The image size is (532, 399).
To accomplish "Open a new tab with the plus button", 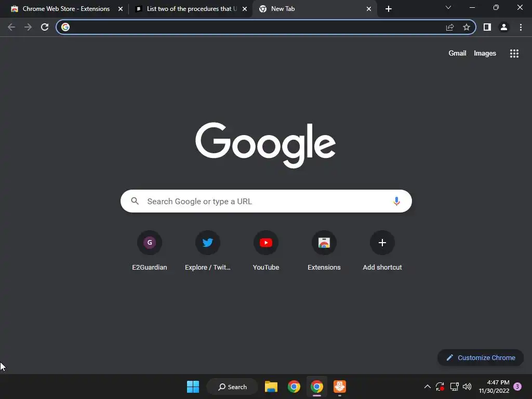I will (389, 9).
